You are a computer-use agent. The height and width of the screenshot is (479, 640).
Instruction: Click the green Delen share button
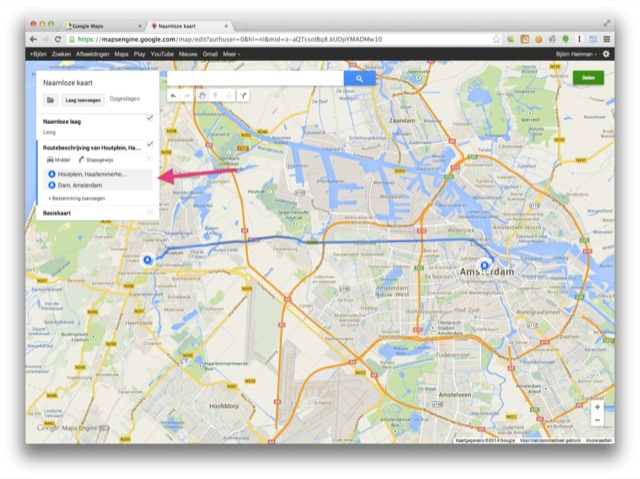tap(588, 78)
